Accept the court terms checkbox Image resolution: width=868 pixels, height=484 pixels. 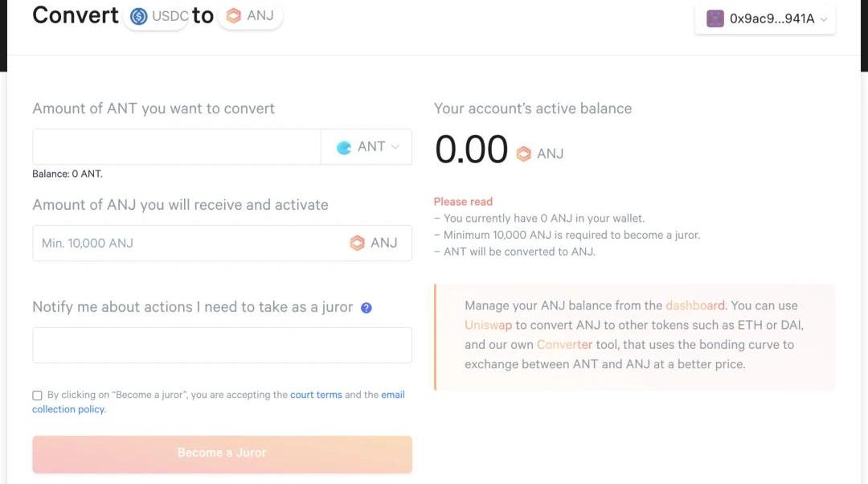tap(37, 396)
